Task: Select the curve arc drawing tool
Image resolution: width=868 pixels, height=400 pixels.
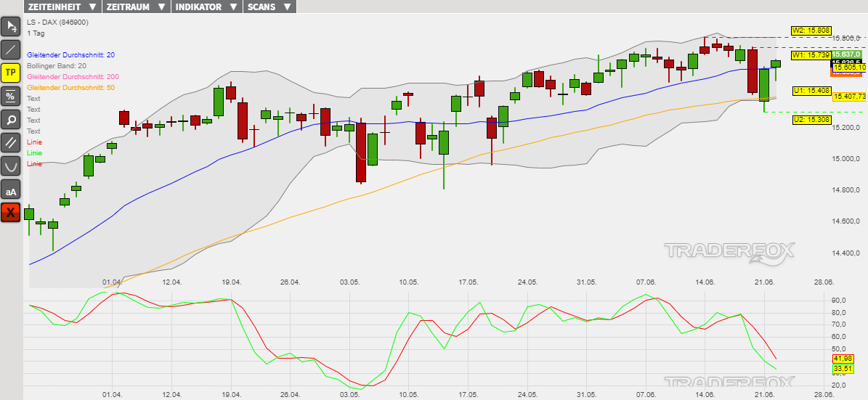Action: pos(11,166)
